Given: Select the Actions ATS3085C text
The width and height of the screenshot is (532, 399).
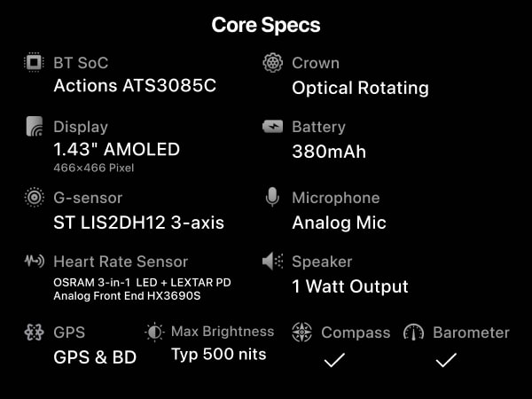Looking at the screenshot, I should tap(135, 85).
